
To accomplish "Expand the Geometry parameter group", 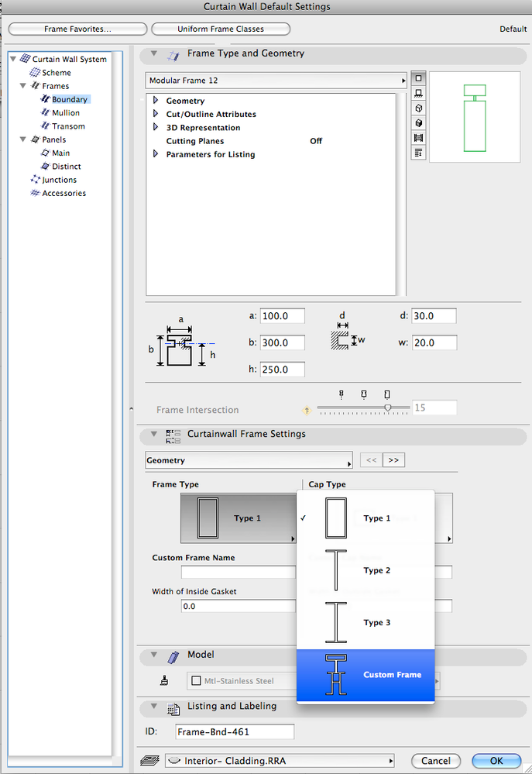I will pyautogui.click(x=156, y=100).
